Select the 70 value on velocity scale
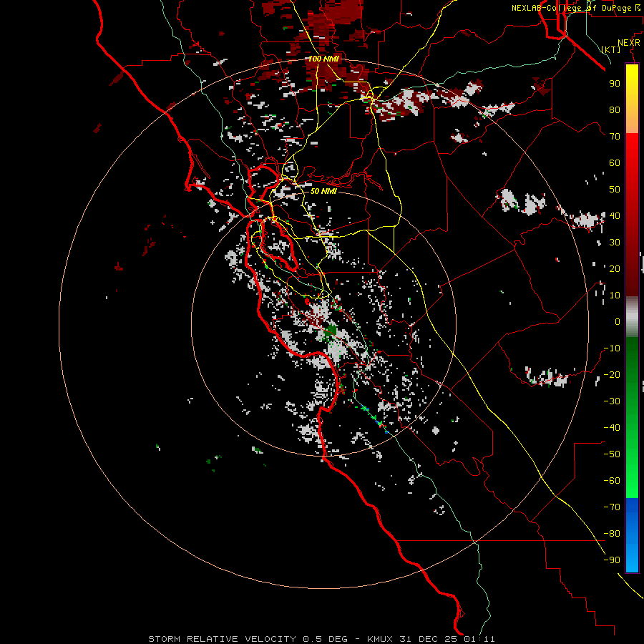 pyautogui.click(x=615, y=137)
